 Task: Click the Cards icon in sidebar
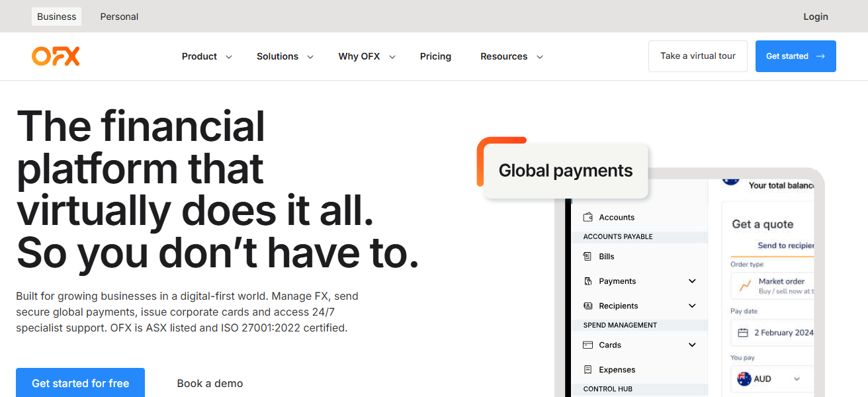click(x=587, y=345)
